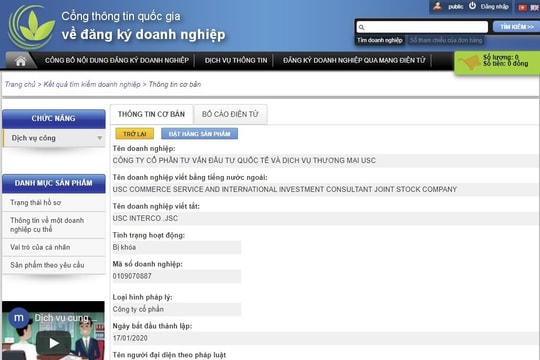Image resolution: width=540 pixels, height=360 pixels.
Task: Click founding date 17/01/2020
Action: pos(130,338)
